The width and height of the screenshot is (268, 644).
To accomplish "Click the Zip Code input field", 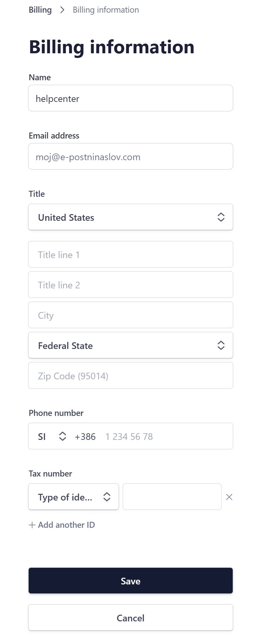I will (x=131, y=376).
